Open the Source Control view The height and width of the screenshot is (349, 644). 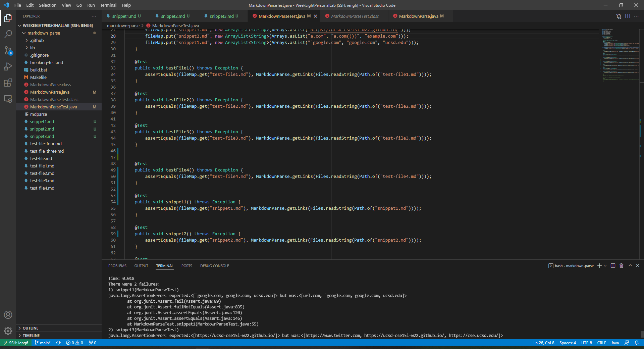(x=8, y=50)
